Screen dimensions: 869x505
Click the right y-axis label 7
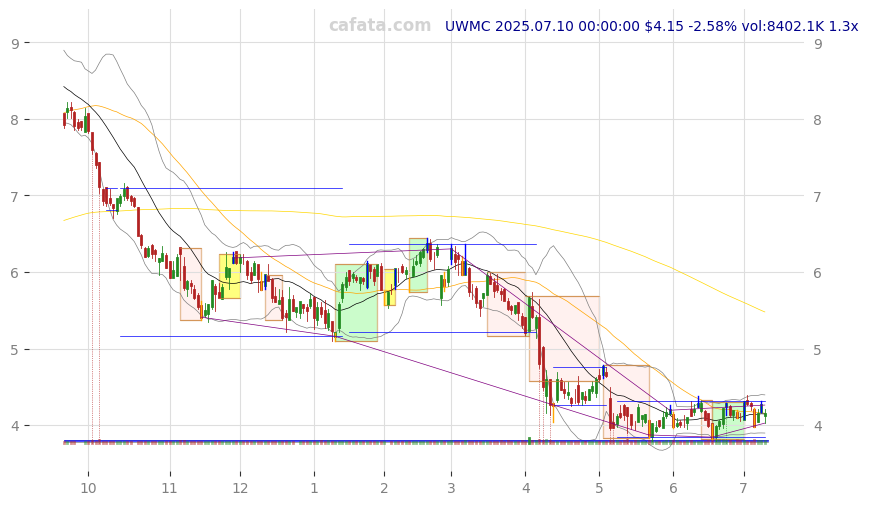(x=817, y=196)
